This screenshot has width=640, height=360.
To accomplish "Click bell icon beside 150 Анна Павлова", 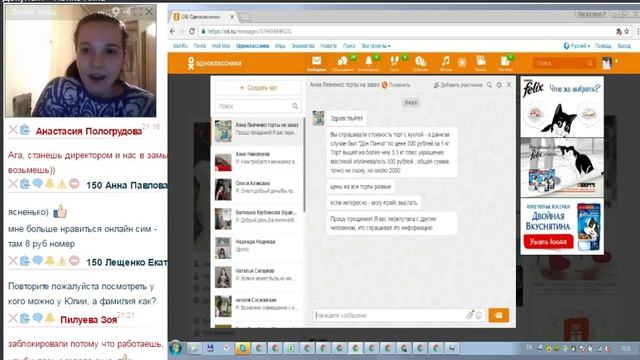I will point(50,184).
